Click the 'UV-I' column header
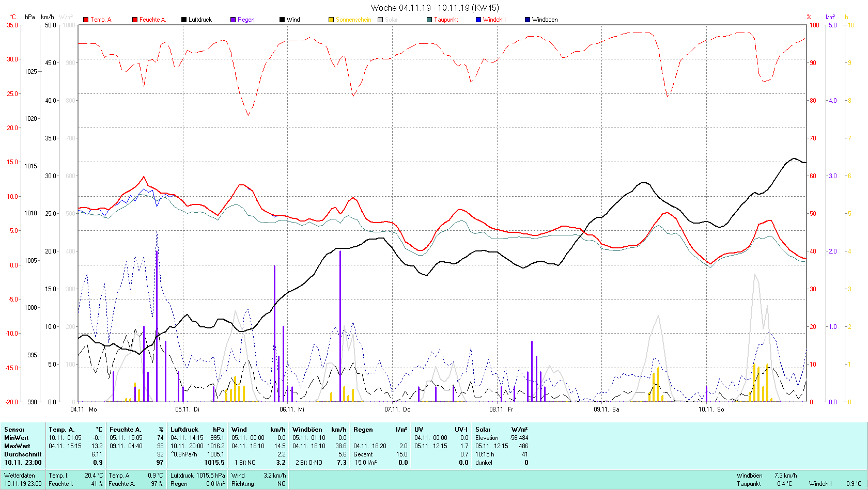This screenshot has width=868, height=490. [461, 430]
